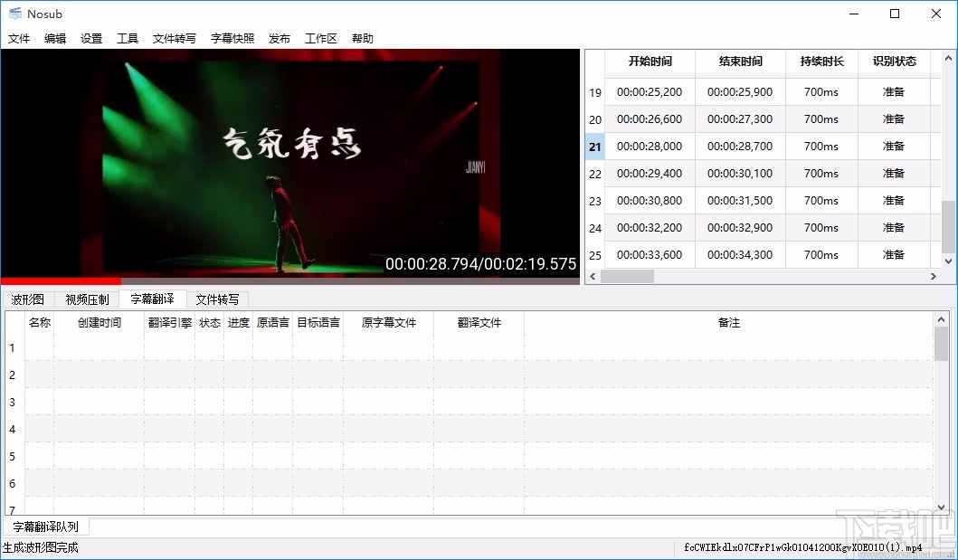Click the 备注 column header
958x560 pixels.
(x=729, y=322)
